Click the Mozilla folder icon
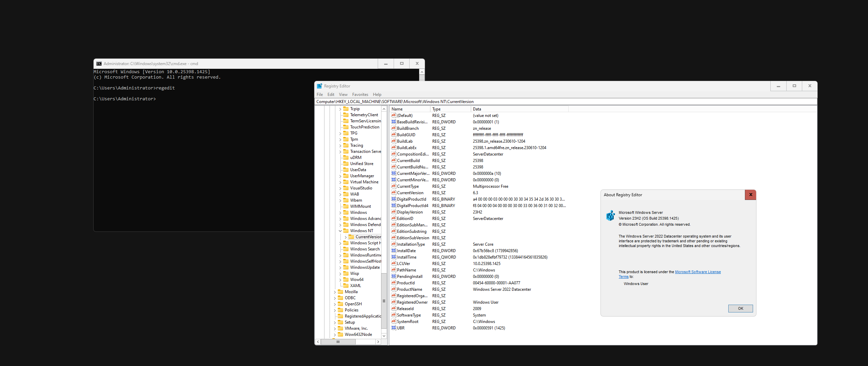Image resolution: width=868 pixels, height=366 pixels. pos(340,292)
